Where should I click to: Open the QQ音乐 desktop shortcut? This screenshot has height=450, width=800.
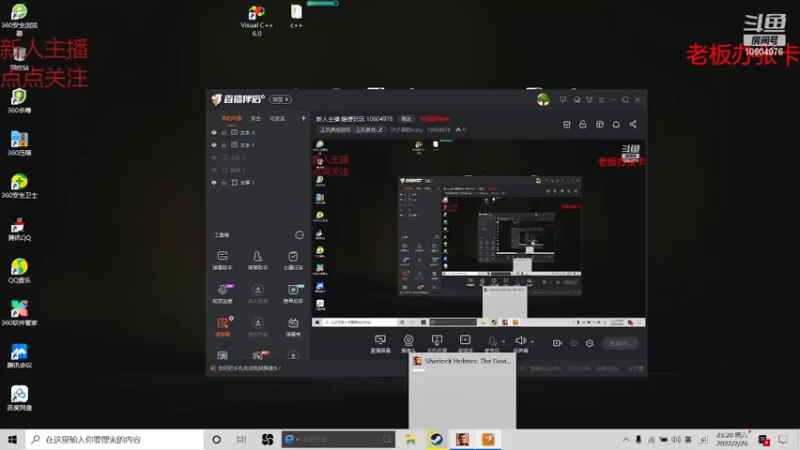(19, 270)
